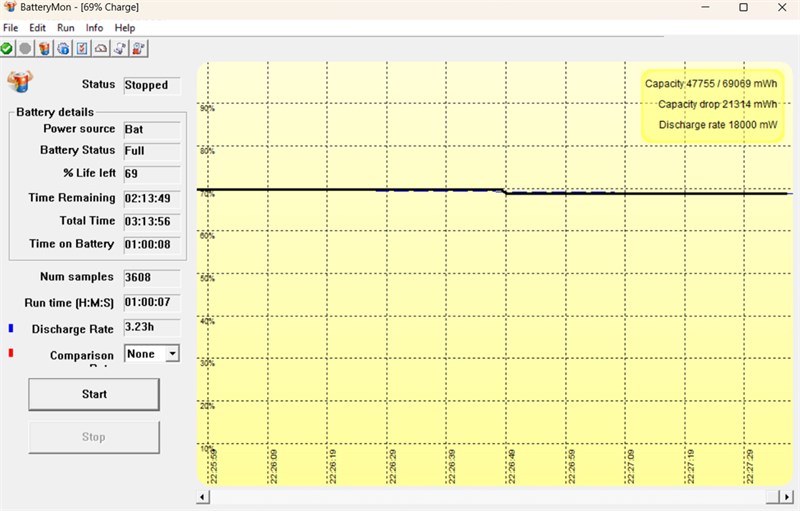The image size is (800, 511).
Task: Click the blue Discharge Rate color marker
Action: click(11, 328)
